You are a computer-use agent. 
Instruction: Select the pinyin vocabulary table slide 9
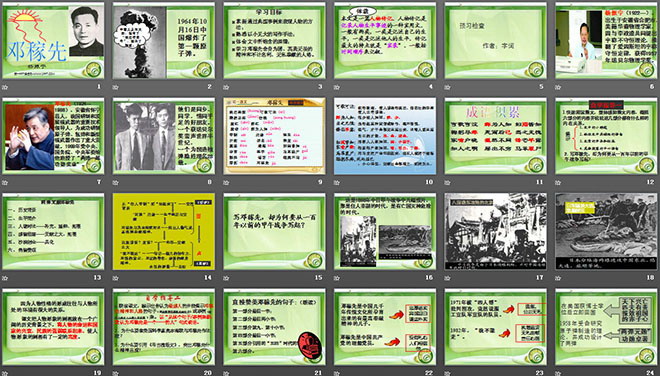274,136
